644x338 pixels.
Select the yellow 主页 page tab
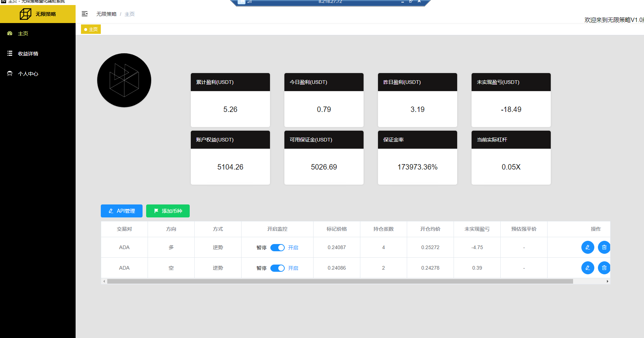(x=91, y=29)
